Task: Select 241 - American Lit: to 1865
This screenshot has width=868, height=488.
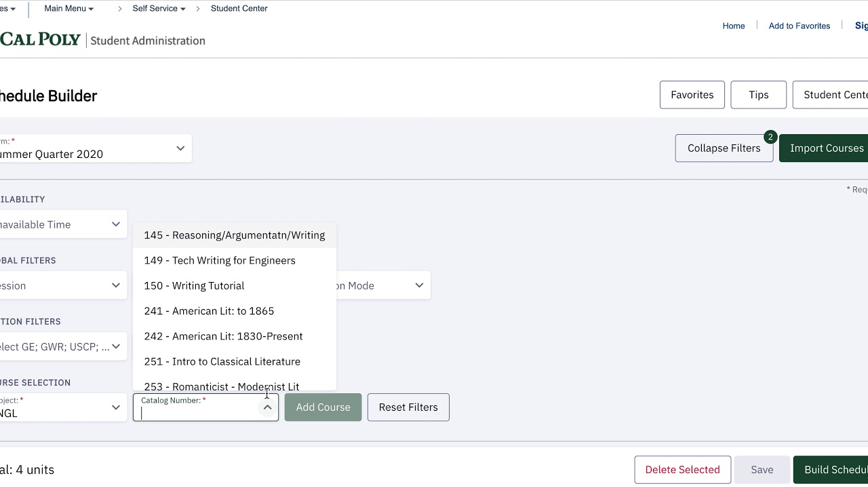Action: point(209,311)
